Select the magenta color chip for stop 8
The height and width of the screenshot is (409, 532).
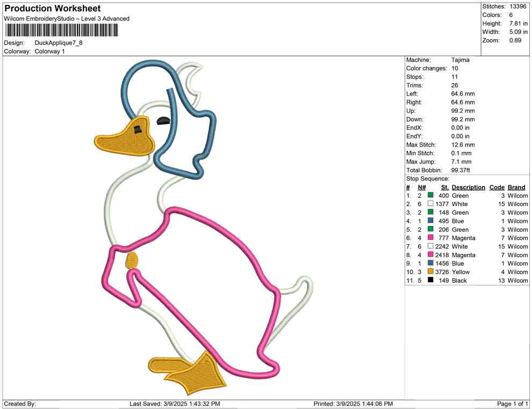[429, 255]
